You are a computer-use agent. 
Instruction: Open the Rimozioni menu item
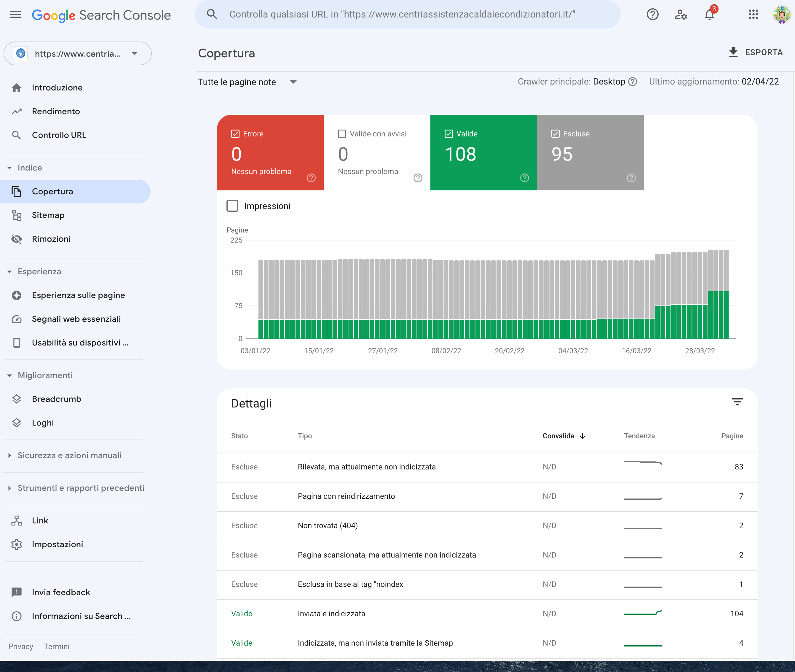coord(75,239)
